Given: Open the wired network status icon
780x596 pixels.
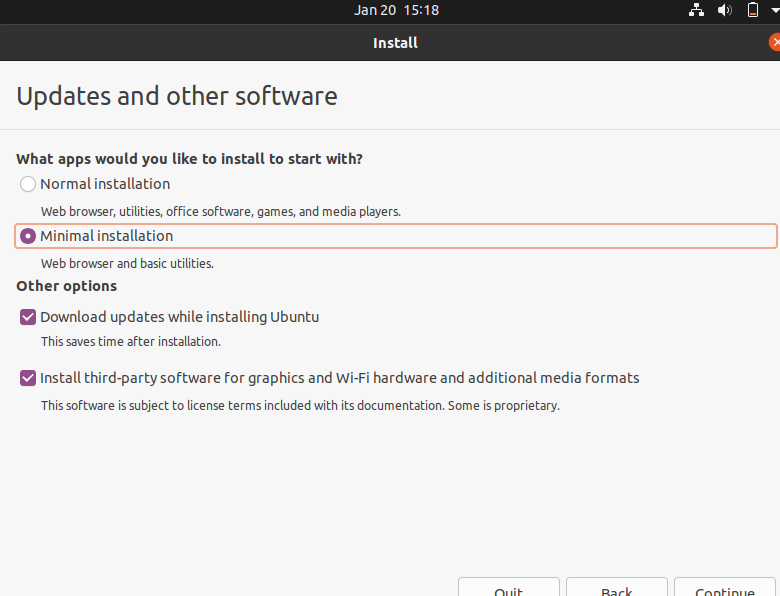Looking at the screenshot, I should 697,10.
